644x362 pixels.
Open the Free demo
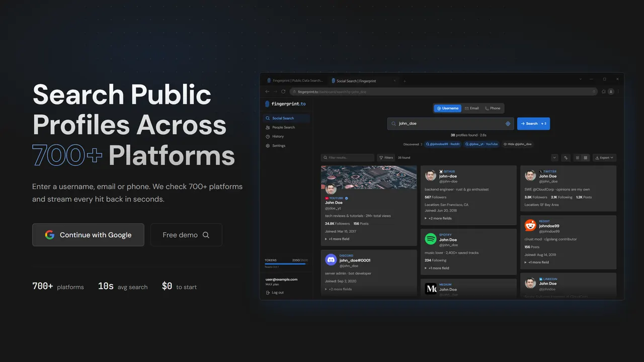tap(186, 235)
